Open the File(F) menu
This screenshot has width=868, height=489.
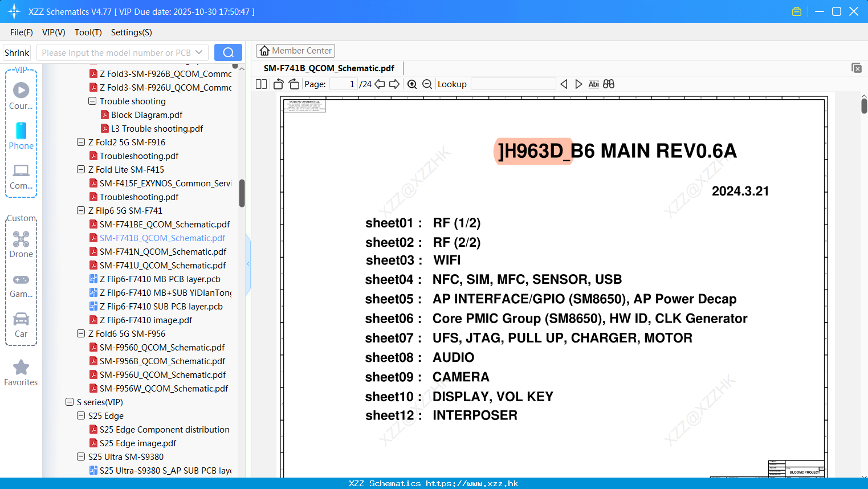point(22,32)
